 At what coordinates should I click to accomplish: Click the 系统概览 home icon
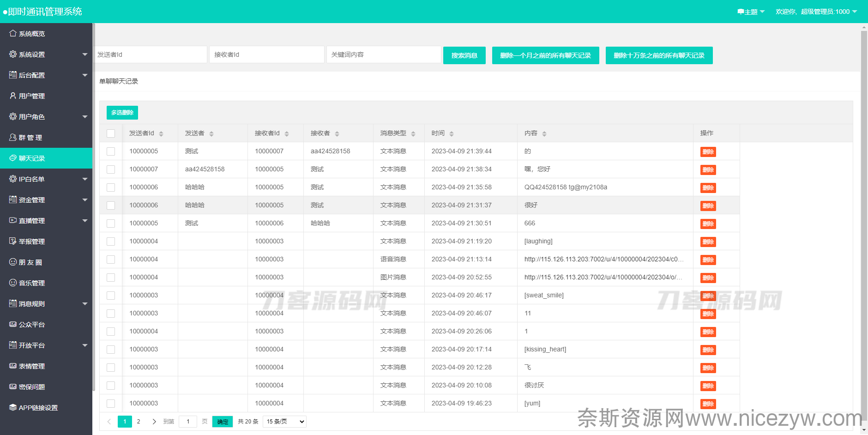pyautogui.click(x=13, y=33)
